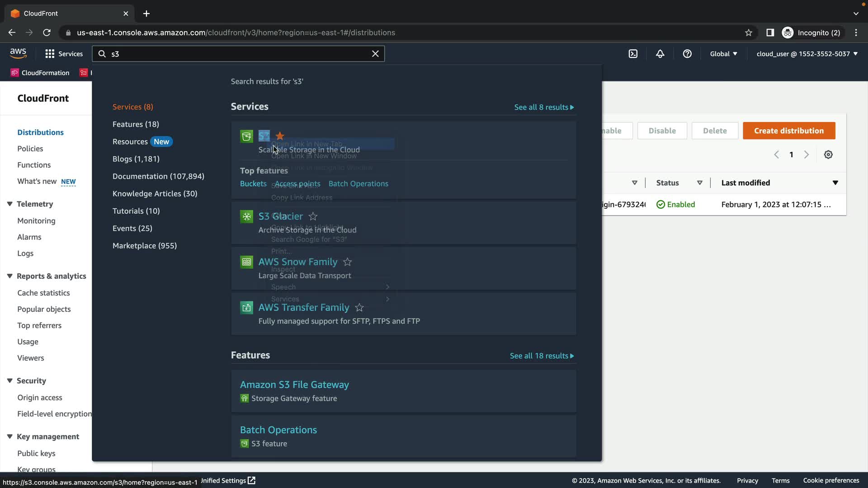
Task: Open table preferences gear icon
Action: [828, 155]
